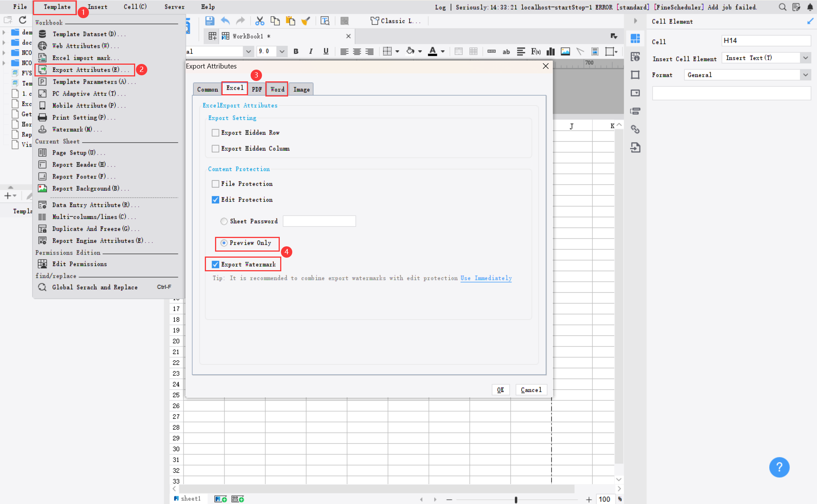Click the notification bell icon
Viewport: 817px width, 504px height.
(810, 7)
